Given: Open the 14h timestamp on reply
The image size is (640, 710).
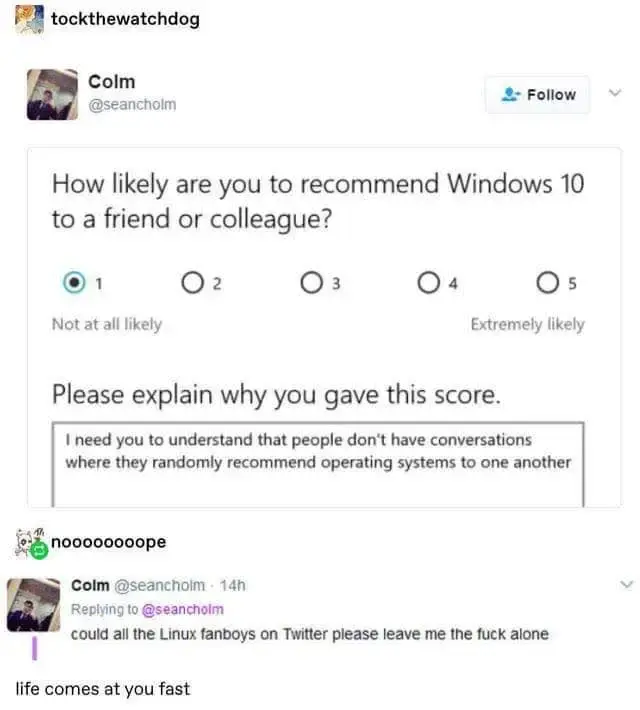Looking at the screenshot, I should click(x=233, y=585).
